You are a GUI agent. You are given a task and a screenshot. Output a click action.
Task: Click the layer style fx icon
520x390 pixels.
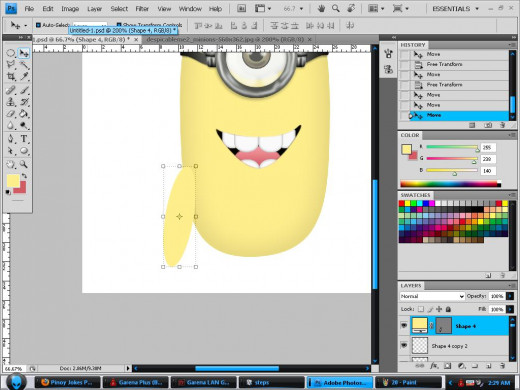click(x=434, y=366)
